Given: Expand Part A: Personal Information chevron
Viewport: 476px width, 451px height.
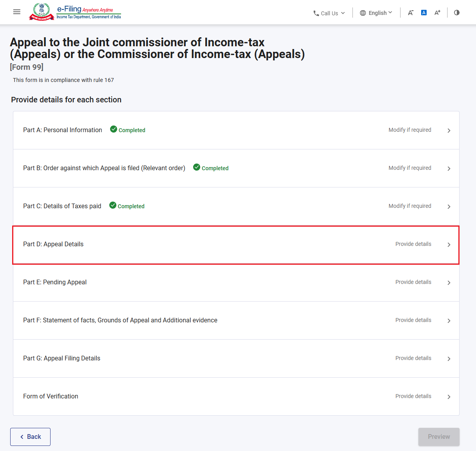Looking at the screenshot, I should [x=449, y=131].
